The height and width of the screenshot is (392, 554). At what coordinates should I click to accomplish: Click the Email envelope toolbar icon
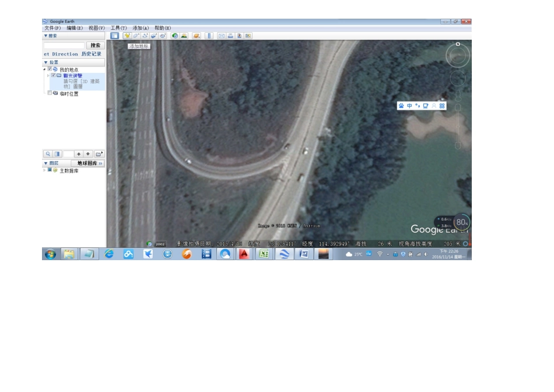[x=222, y=36]
